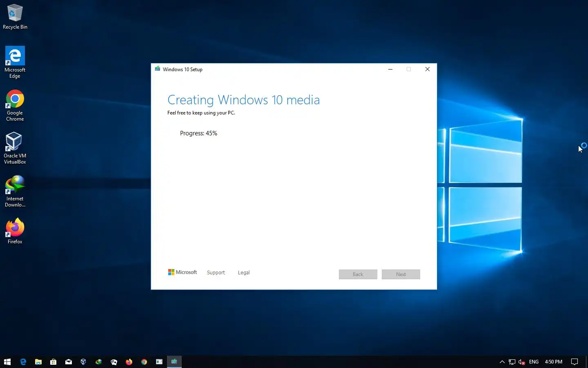The height and width of the screenshot is (368, 588).
Task: Open the window-shaped icon left of Windows 10 Setup
Action: tap(159, 362)
